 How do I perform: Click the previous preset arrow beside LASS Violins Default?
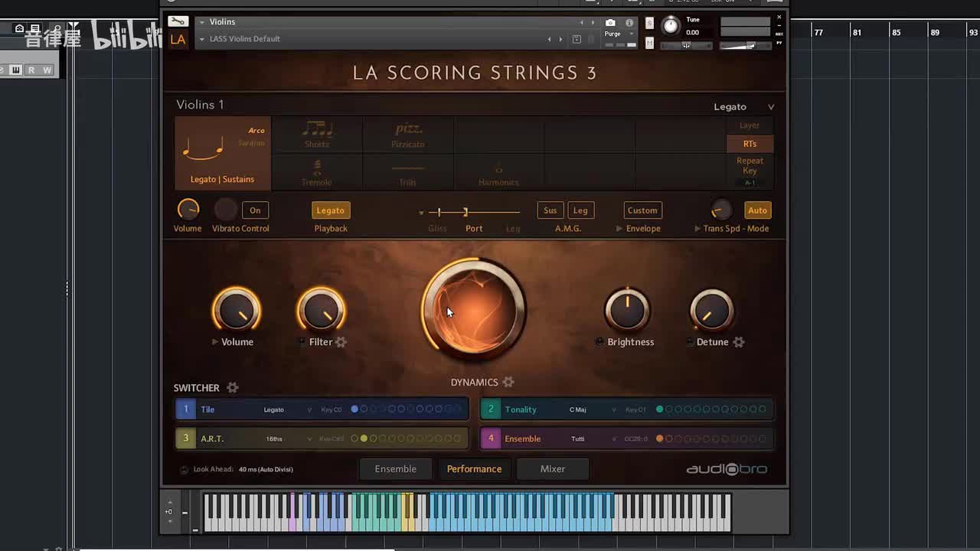pos(549,39)
